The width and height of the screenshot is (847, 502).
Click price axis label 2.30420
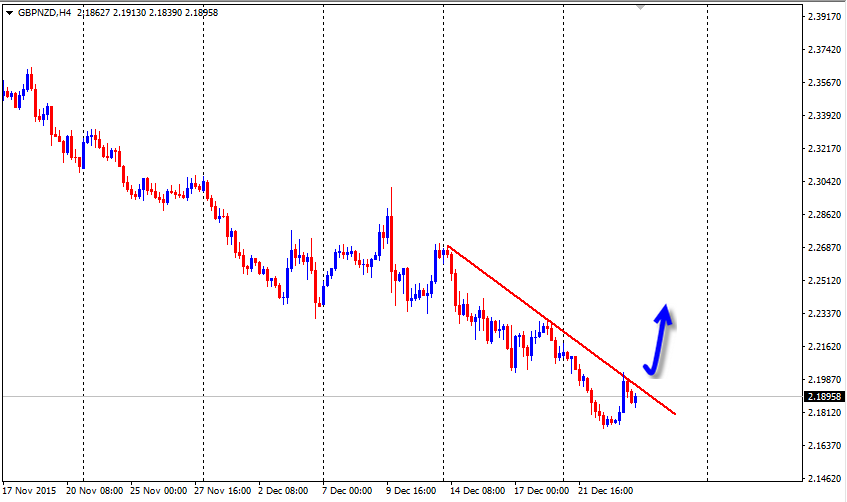(824, 182)
